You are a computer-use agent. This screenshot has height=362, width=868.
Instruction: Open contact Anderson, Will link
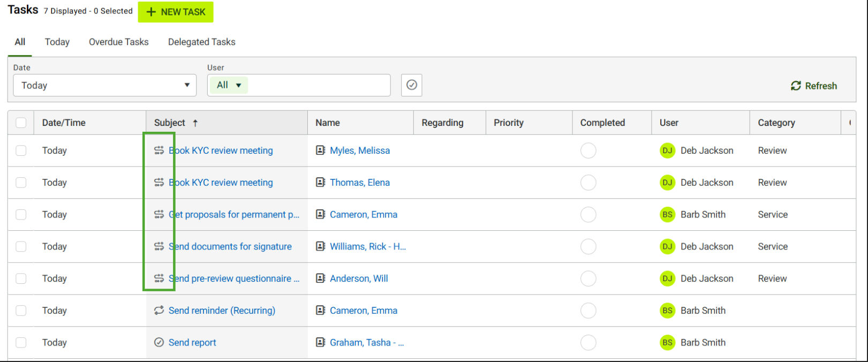(x=359, y=278)
